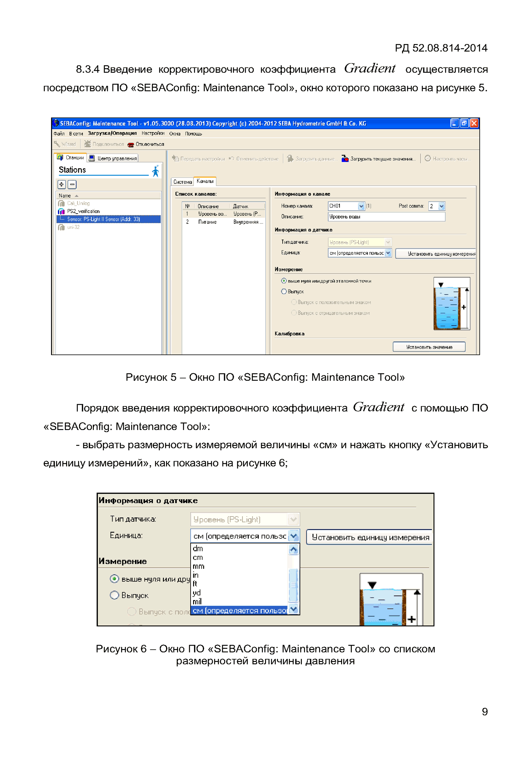Switch to the Станции tab

(x=70, y=158)
